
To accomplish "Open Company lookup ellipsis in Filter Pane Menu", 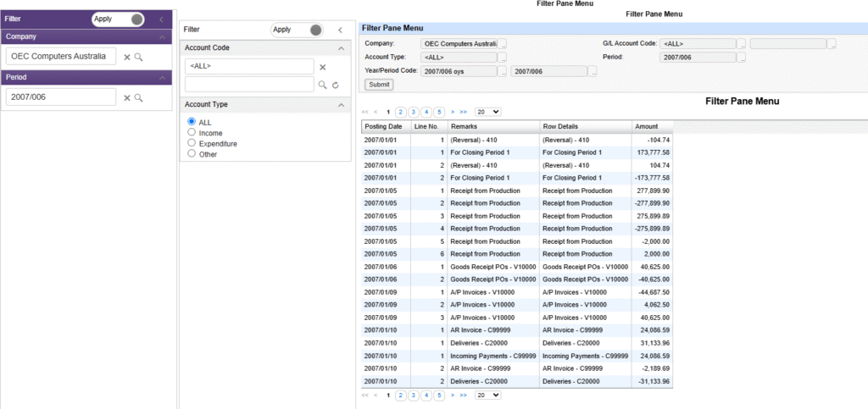I will click(x=503, y=43).
